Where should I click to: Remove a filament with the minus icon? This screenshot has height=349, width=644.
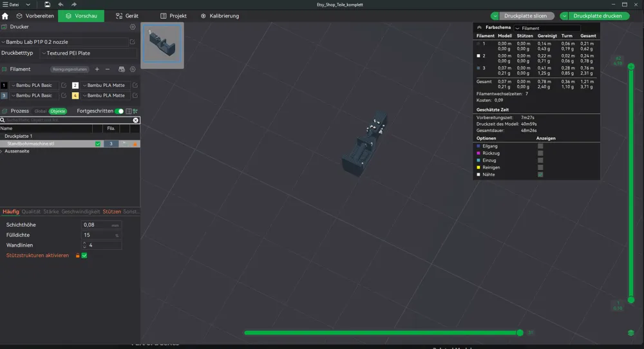click(x=108, y=70)
